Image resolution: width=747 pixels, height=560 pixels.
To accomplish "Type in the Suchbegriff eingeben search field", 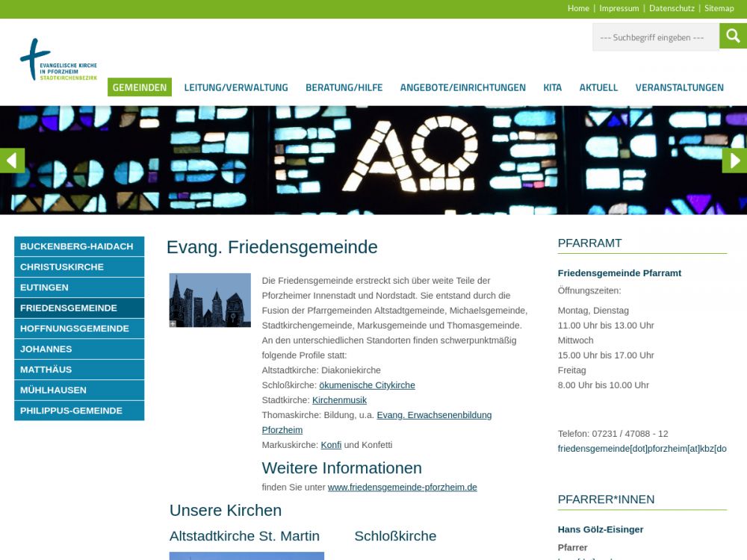I will tap(655, 37).
